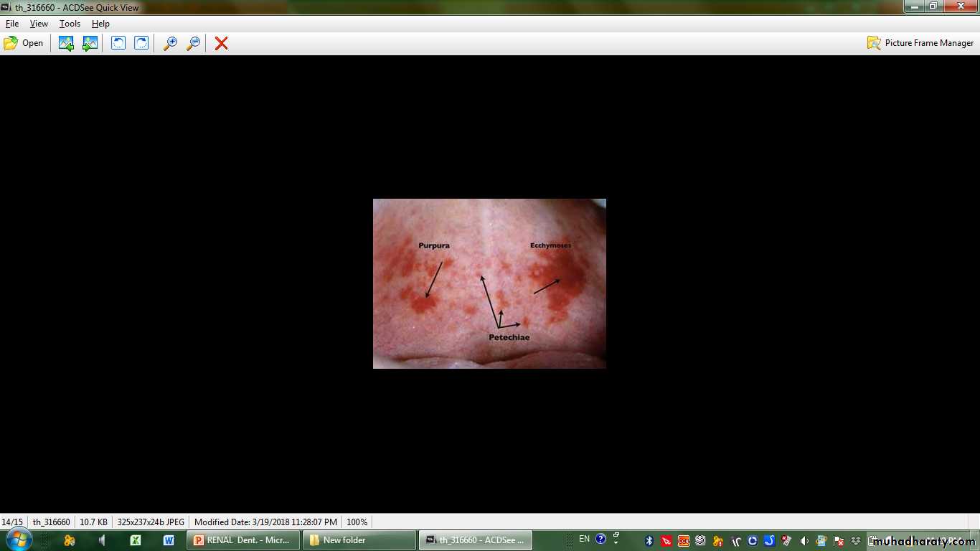Switch to RENAL Dent PowerPoint taskbar window

[242, 540]
